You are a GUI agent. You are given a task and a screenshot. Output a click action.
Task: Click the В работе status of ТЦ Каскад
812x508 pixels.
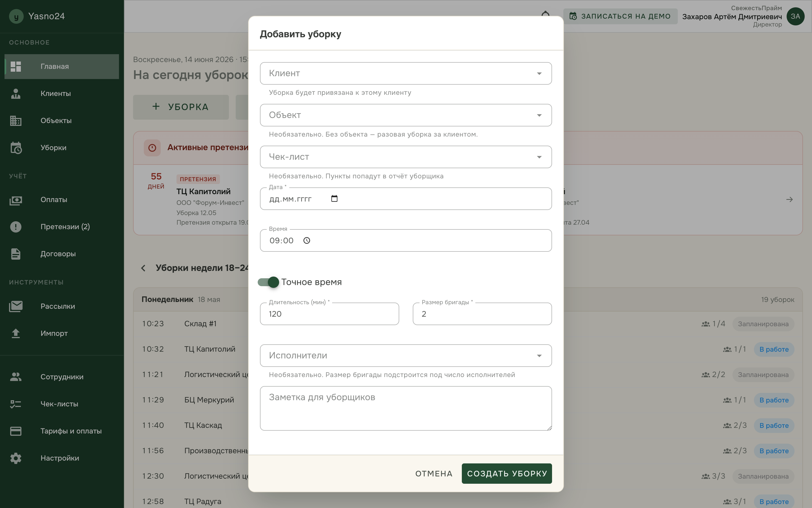[x=774, y=425]
